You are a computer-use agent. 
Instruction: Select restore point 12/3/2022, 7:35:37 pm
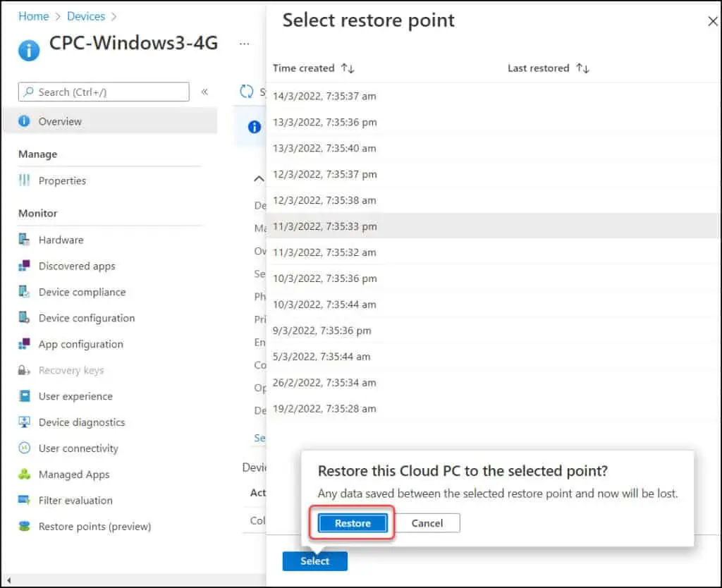point(493,174)
